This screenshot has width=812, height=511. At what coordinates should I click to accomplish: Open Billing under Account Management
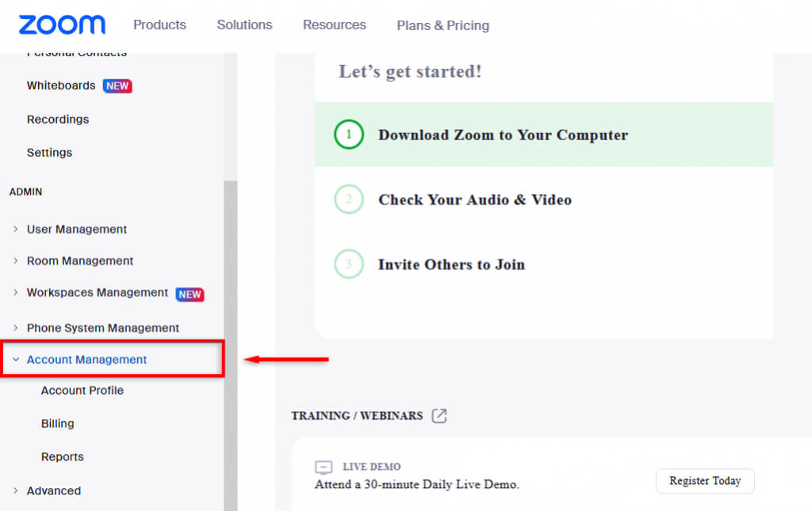coord(57,424)
